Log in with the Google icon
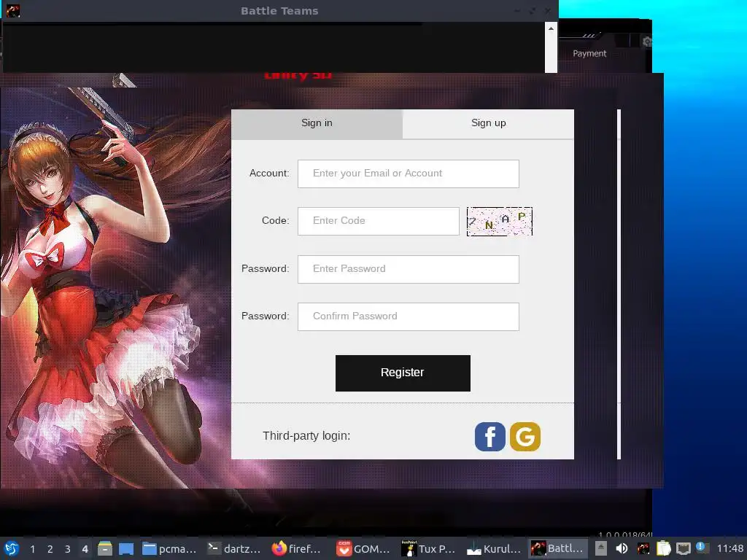Image resolution: width=747 pixels, height=560 pixels. tap(525, 436)
